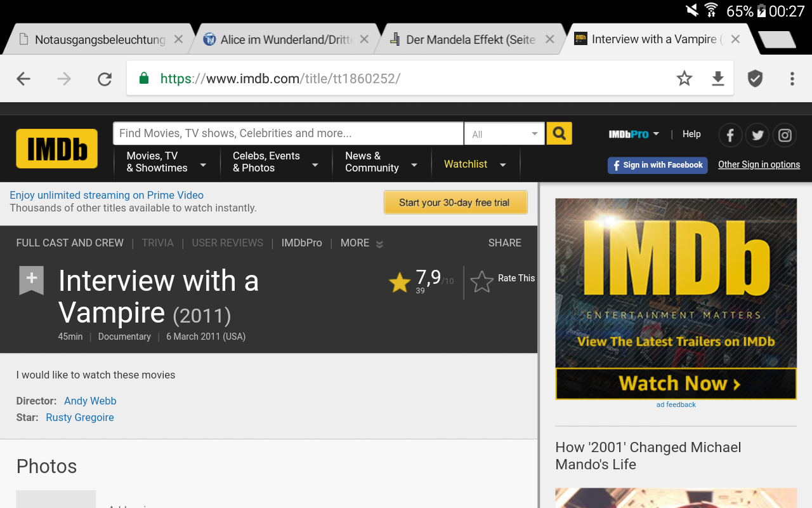
Task: Open IMDb Instagram page icon
Action: 785,135
